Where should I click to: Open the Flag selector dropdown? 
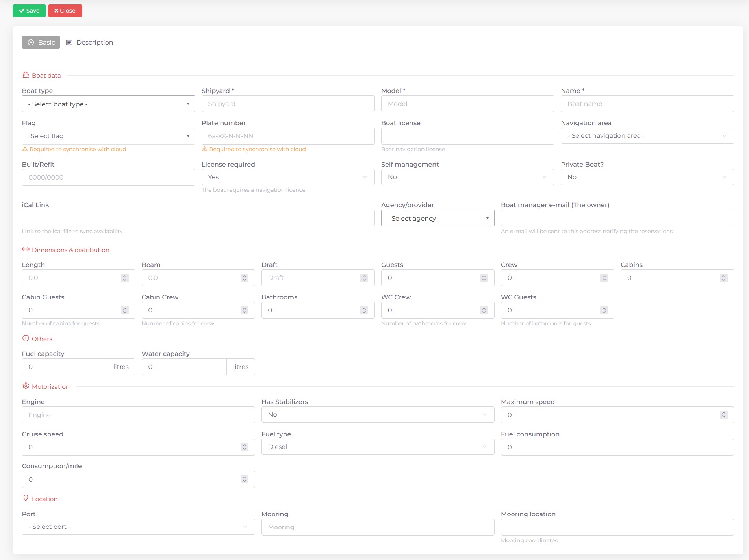click(x=108, y=136)
